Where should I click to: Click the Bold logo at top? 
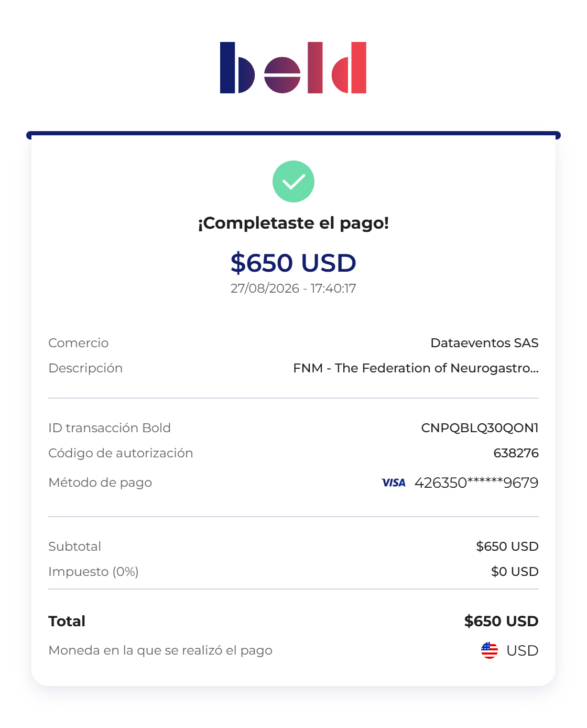point(293,68)
